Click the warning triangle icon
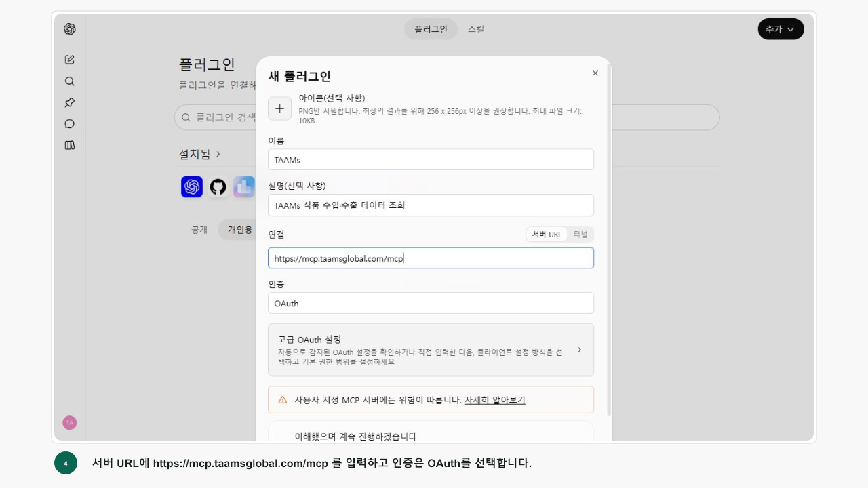This screenshot has height=488, width=868. tap(283, 400)
